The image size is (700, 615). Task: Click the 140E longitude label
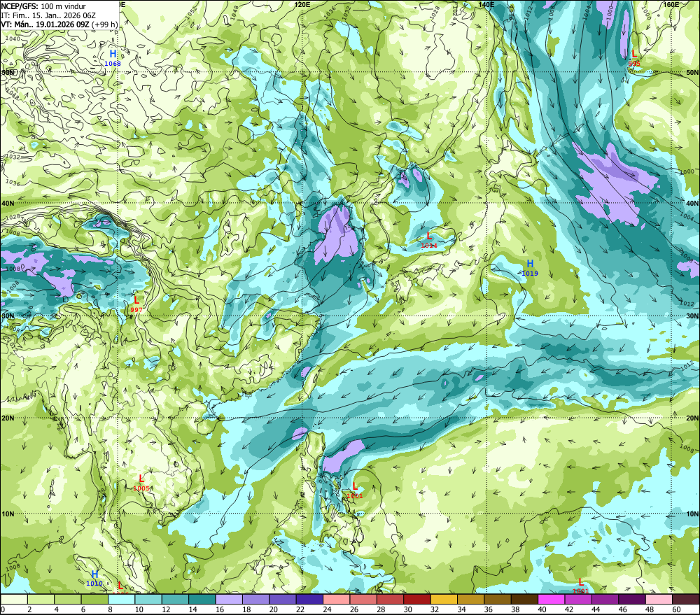tap(486, 4)
